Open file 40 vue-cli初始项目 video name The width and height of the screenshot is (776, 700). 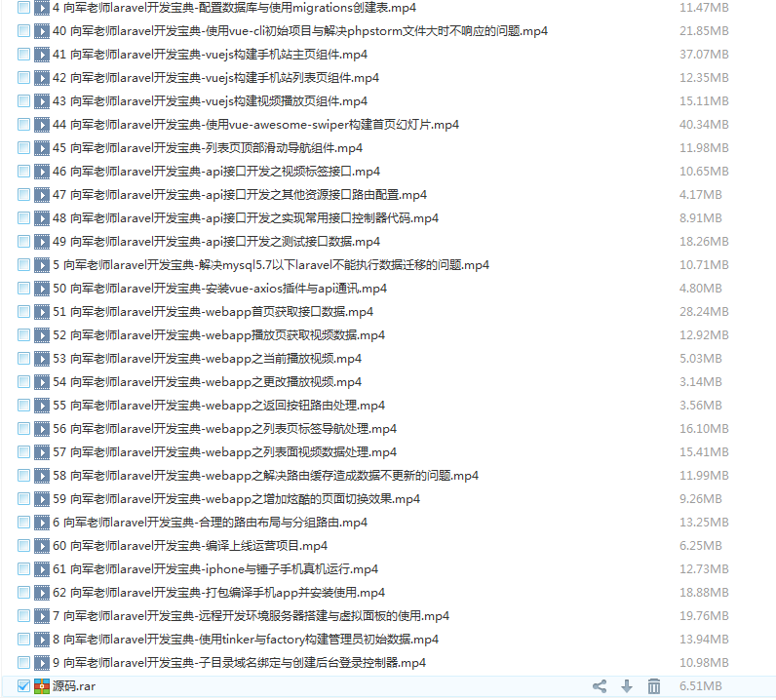point(300,31)
